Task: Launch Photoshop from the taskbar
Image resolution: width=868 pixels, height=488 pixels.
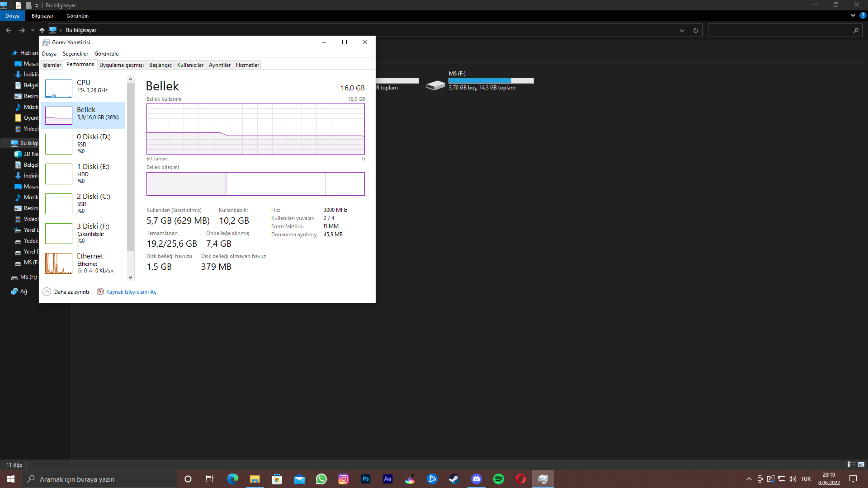Action: [365, 479]
